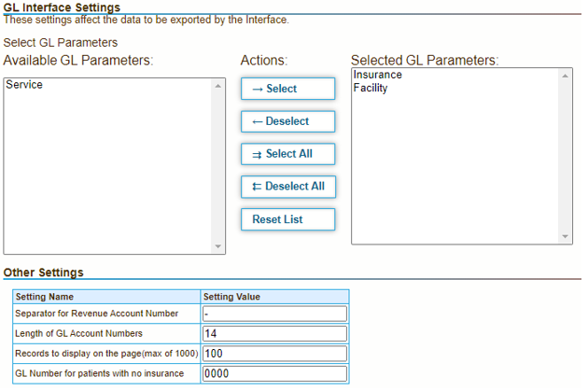Image resolution: width=588 pixels, height=391 pixels.
Task: Click down arrow of Available GL Parameters scrollbar
Action: (219, 246)
